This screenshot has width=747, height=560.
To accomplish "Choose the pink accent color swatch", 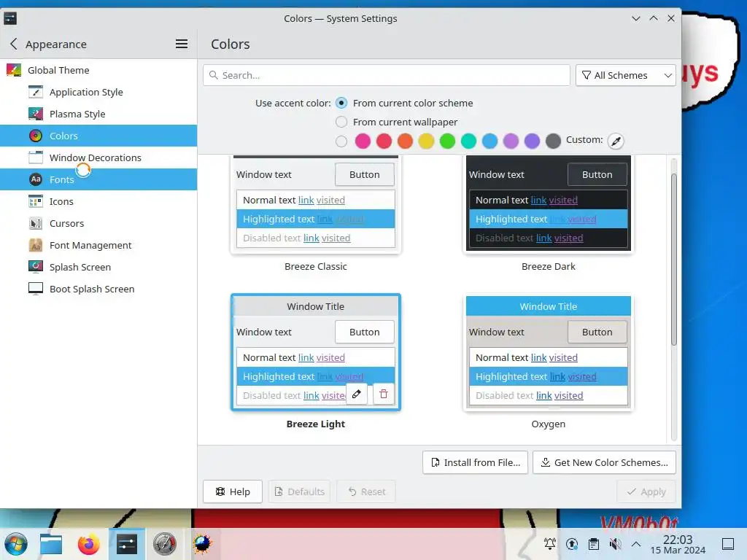I will [x=363, y=141].
